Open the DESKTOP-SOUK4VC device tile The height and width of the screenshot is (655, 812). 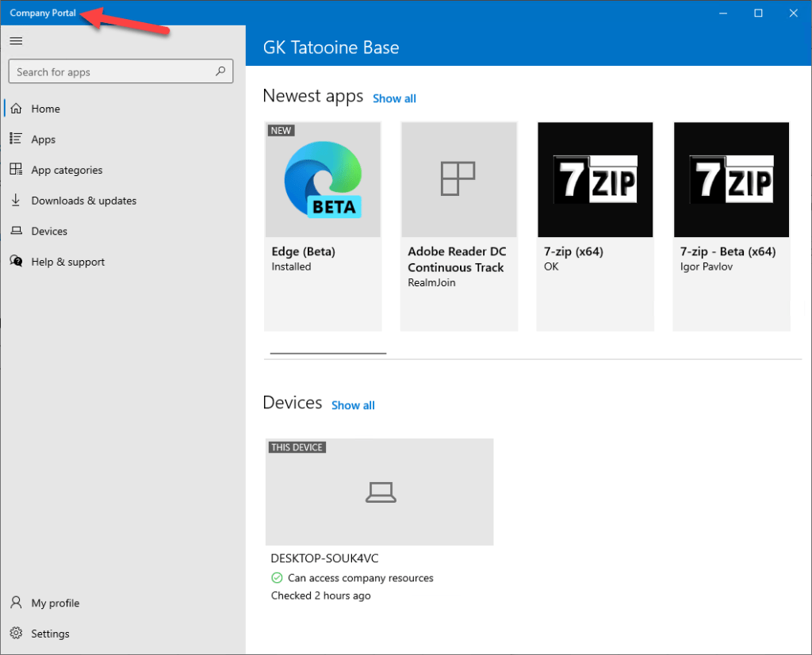tap(379, 492)
